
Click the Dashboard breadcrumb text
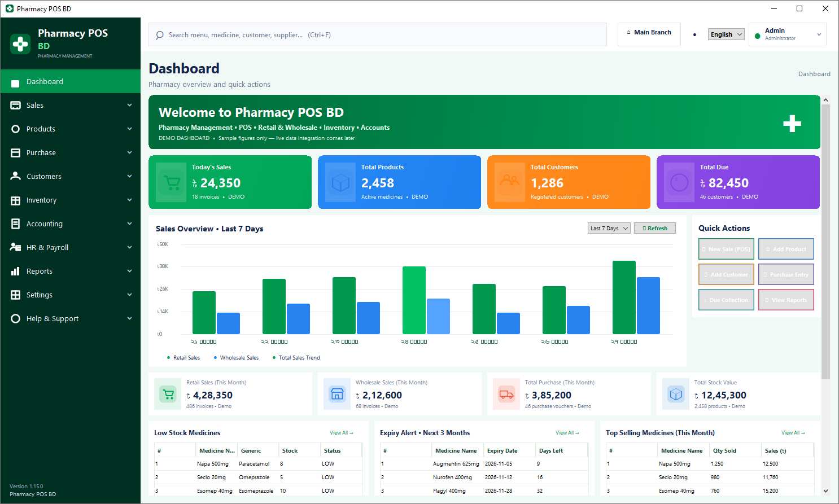point(814,74)
